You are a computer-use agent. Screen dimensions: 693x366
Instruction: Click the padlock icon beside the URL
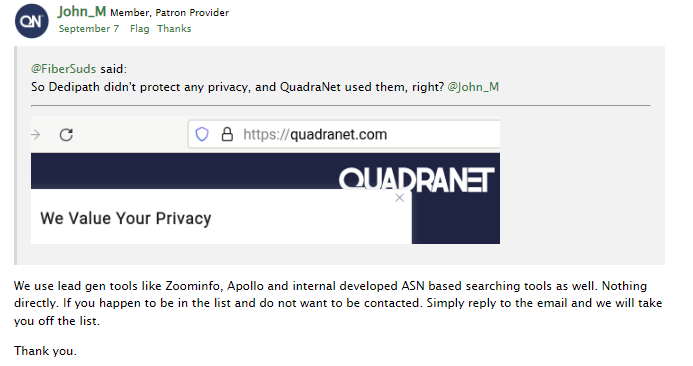227,134
